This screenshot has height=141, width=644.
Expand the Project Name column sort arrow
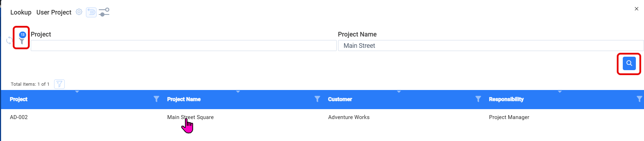coord(238,92)
